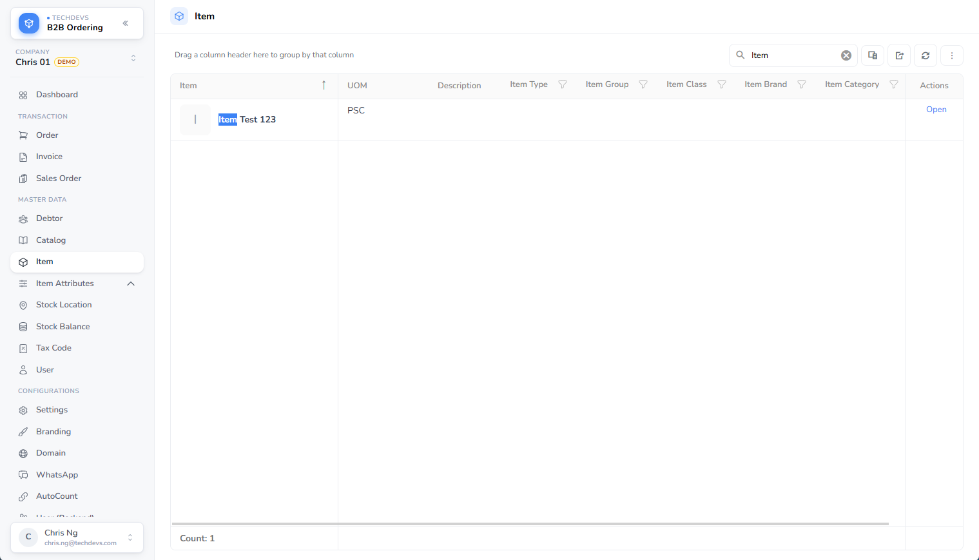
Task: Open the three-dot more options menu
Action: click(952, 55)
